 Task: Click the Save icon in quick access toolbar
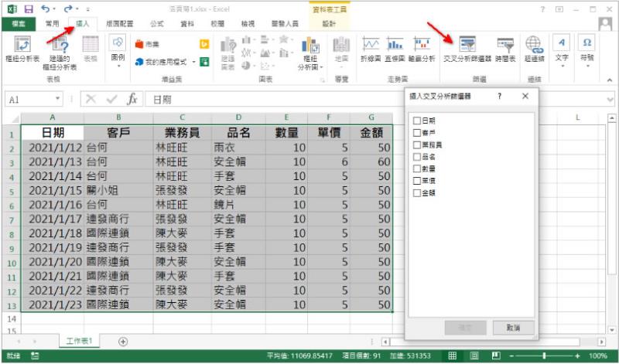(29, 9)
